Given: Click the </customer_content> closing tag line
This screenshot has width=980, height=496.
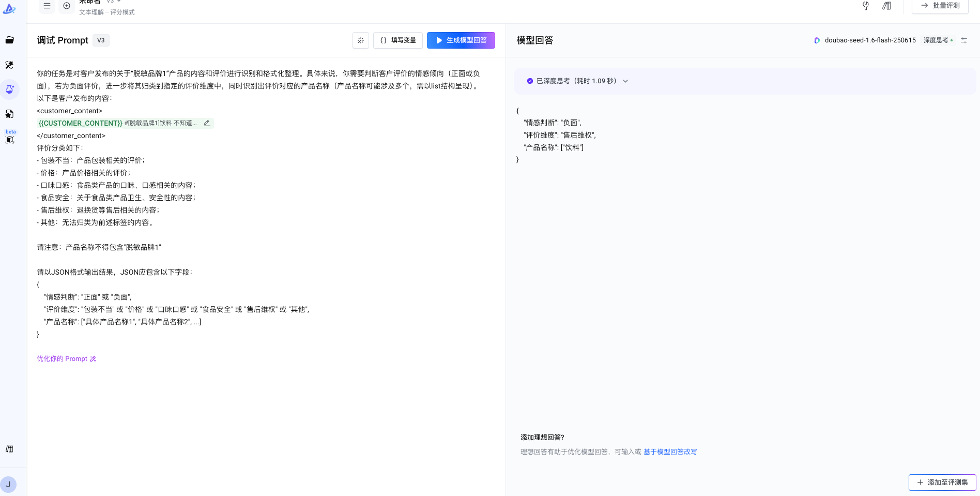Looking at the screenshot, I should (71, 136).
